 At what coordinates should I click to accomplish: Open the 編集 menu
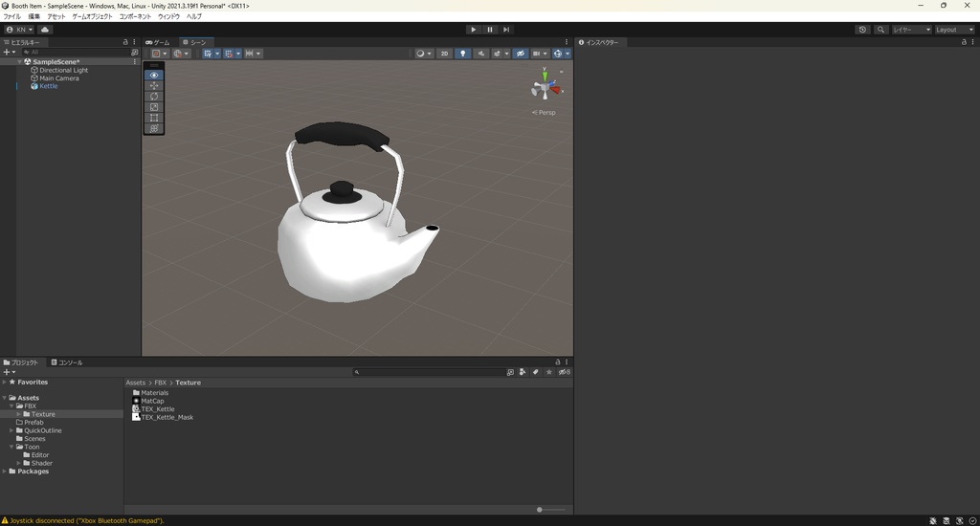tap(34, 16)
